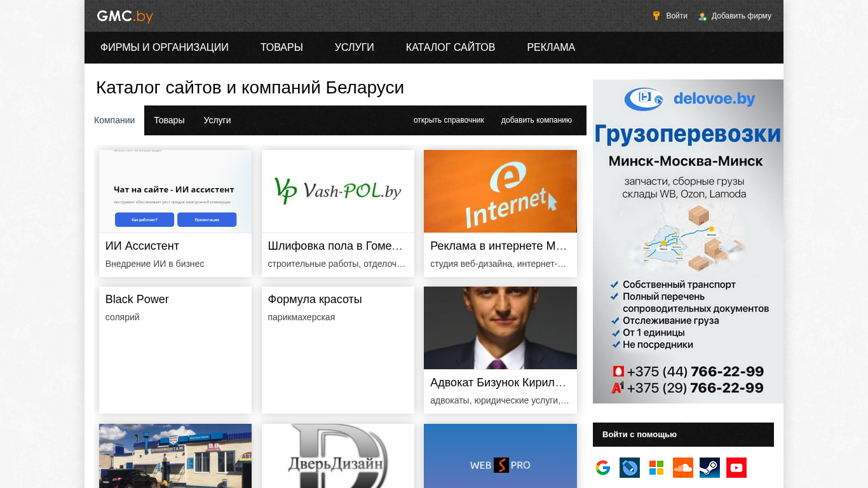Open the шиномонтаж building photo thumbnail
Screen dimensions: 868x488
click(175, 456)
